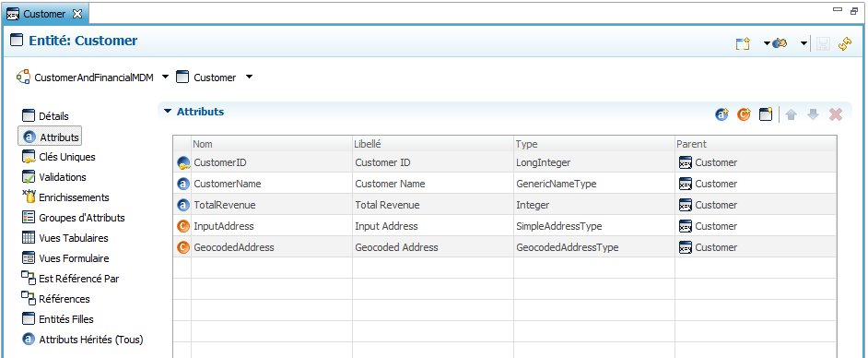Go to Entités Filles section
The width and height of the screenshot is (868, 358).
click(66, 319)
